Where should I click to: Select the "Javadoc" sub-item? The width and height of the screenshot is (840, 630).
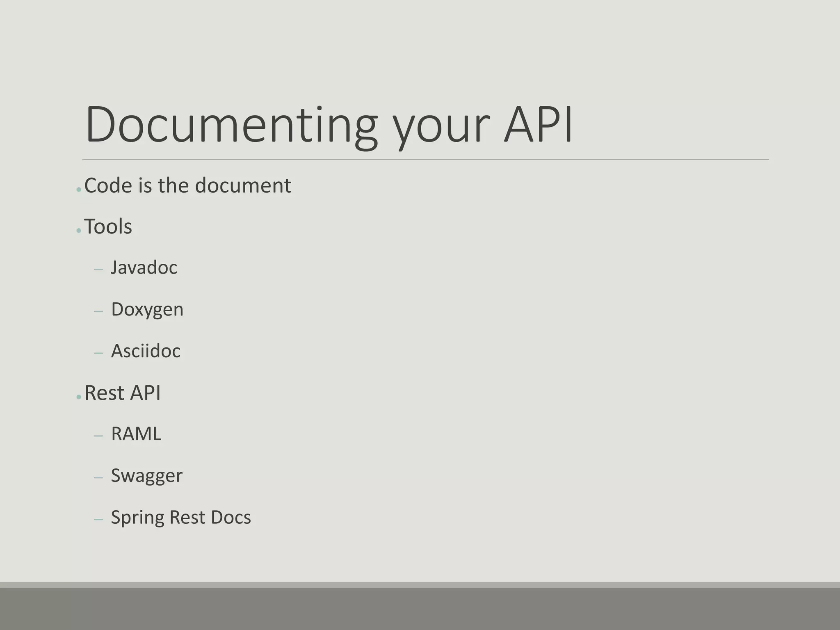[x=144, y=268]
